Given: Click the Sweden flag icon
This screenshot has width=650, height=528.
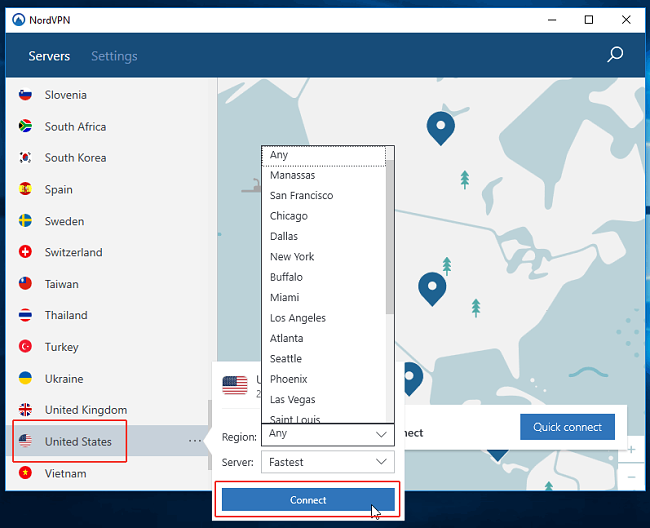Looking at the screenshot, I should [25, 220].
